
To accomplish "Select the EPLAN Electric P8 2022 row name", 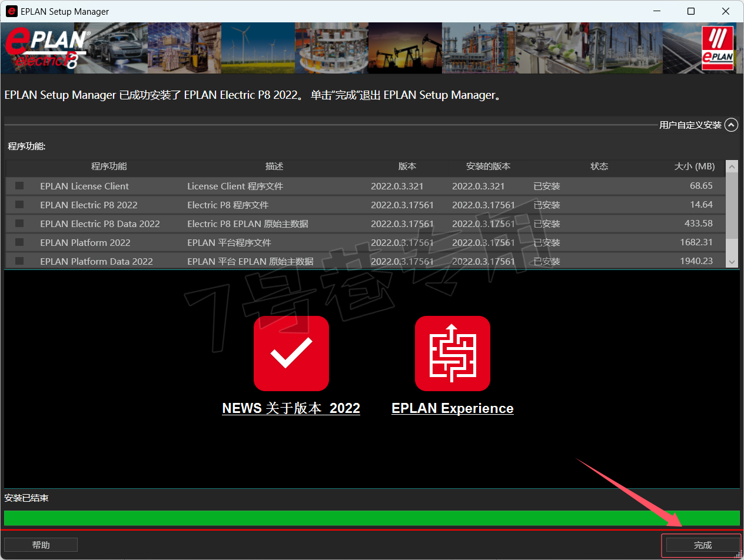I will coord(89,205).
